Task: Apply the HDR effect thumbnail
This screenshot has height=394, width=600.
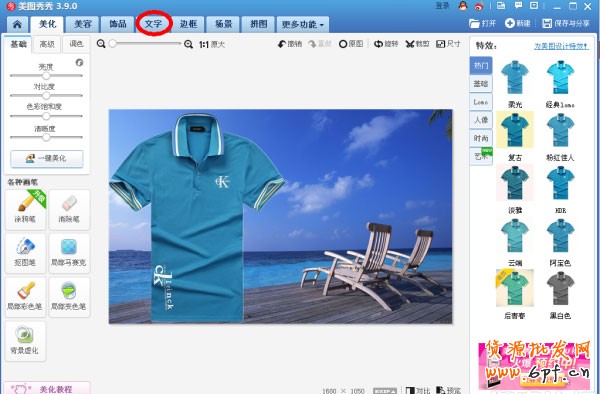Action: point(560,183)
